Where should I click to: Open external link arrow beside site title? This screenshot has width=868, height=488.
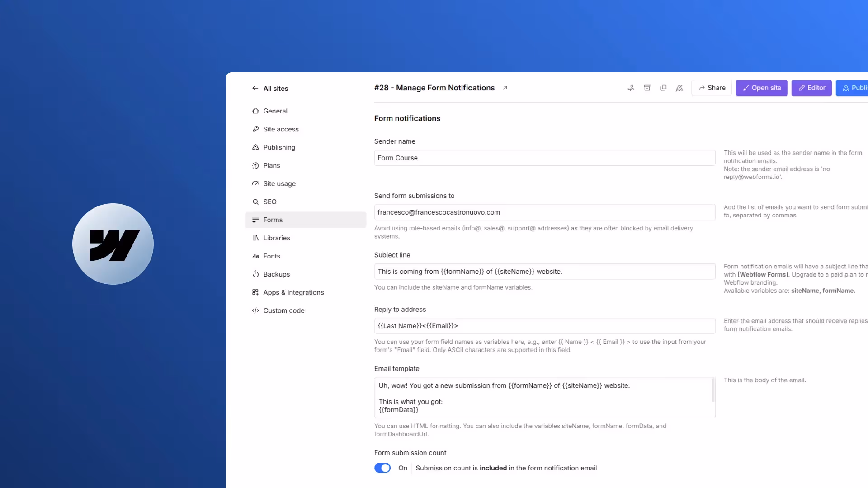pos(505,88)
